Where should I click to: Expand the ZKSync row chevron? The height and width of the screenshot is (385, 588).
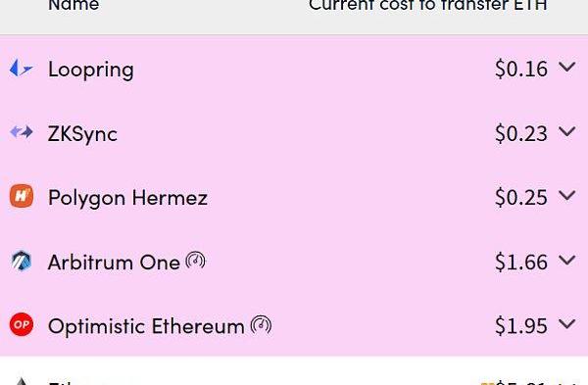pos(566,131)
